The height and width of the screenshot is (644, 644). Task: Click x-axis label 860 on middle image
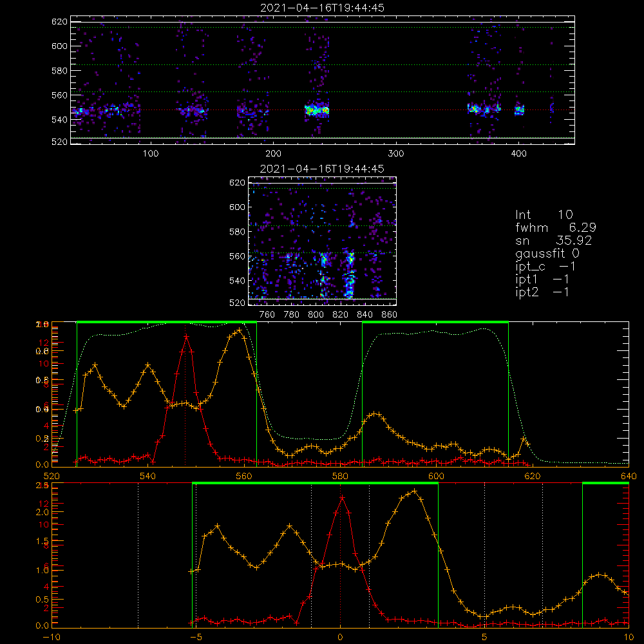(390, 315)
